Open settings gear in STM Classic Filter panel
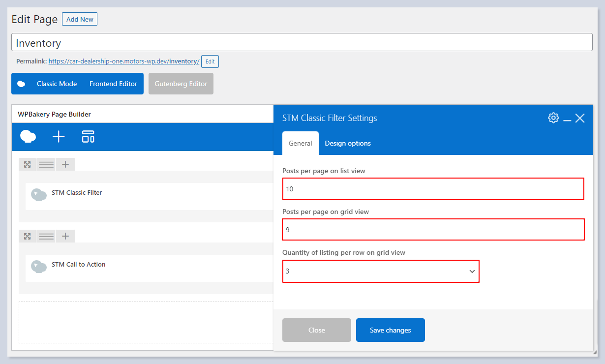Screen dimensions: 605x364 pyautogui.click(x=553, y=118)
